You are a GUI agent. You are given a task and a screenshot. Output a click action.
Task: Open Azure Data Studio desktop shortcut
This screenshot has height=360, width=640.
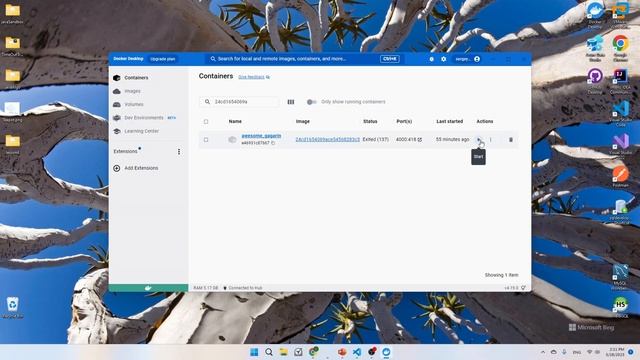coord(595,48)
